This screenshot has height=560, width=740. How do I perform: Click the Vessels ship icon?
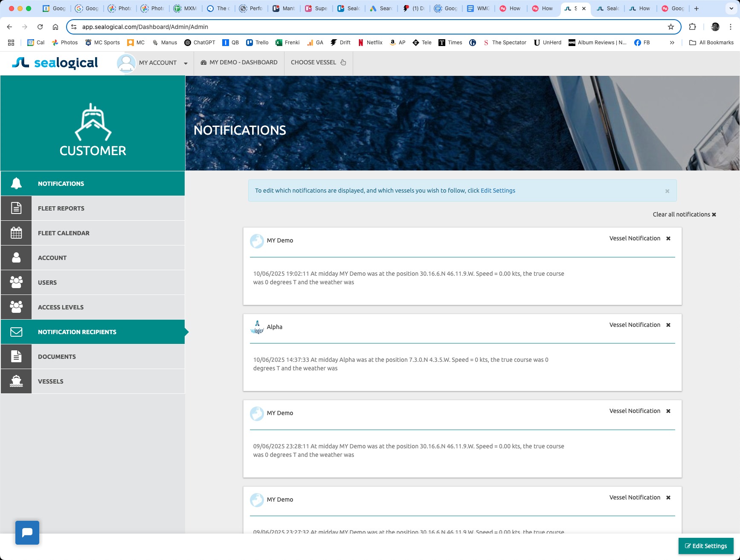[x=16, y=381]
